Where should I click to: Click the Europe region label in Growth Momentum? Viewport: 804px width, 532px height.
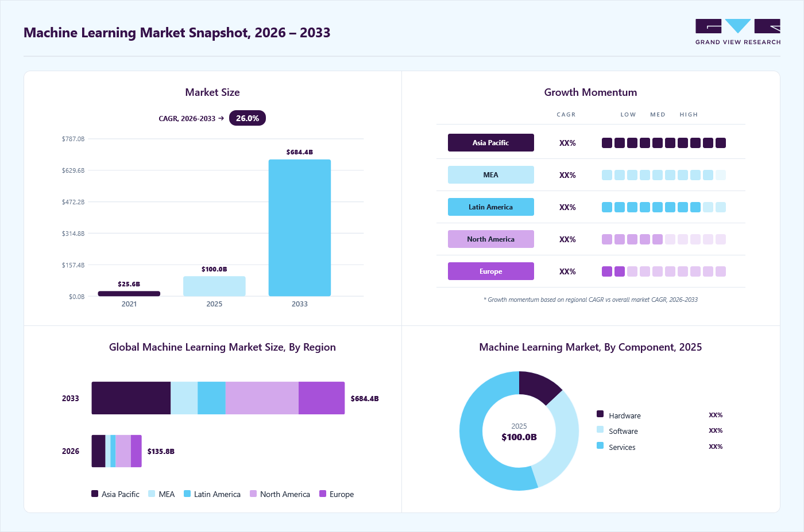[491, 271]
